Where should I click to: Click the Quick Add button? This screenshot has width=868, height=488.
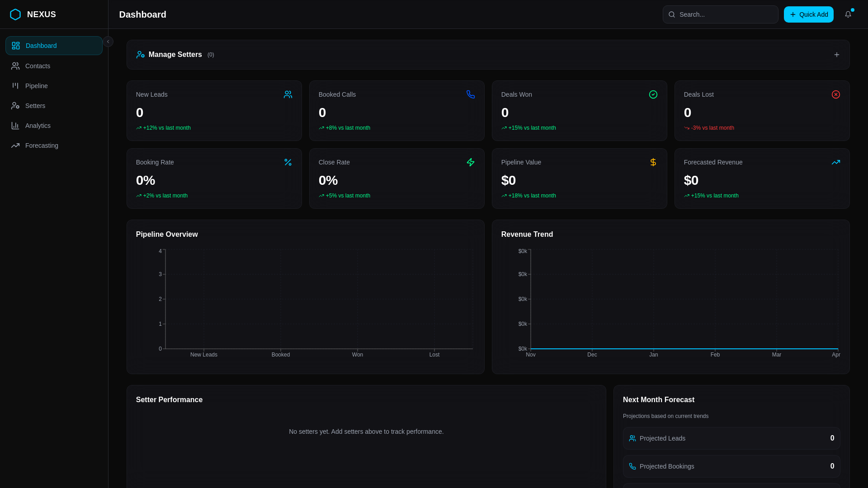(809, 14)
